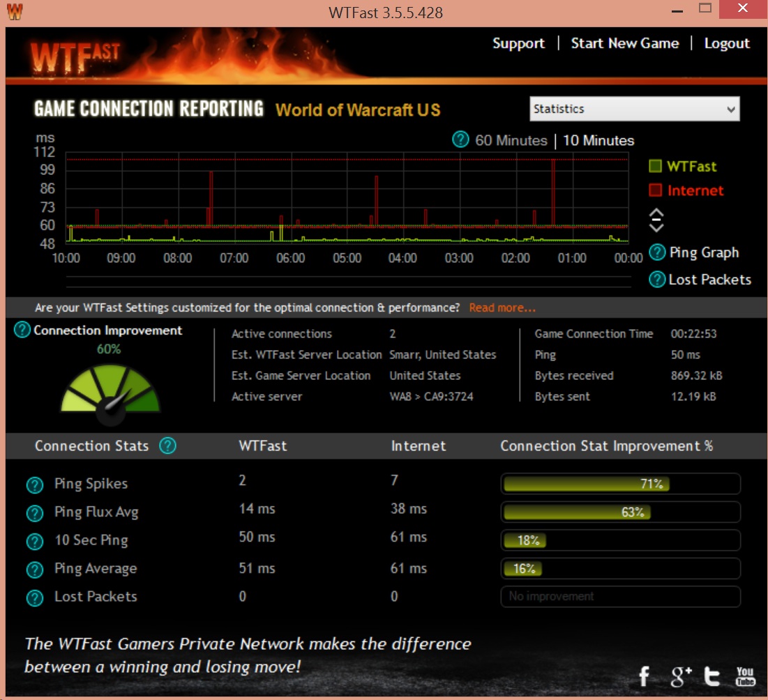
Task: Open the Support link
Action: tap(518, 43)
